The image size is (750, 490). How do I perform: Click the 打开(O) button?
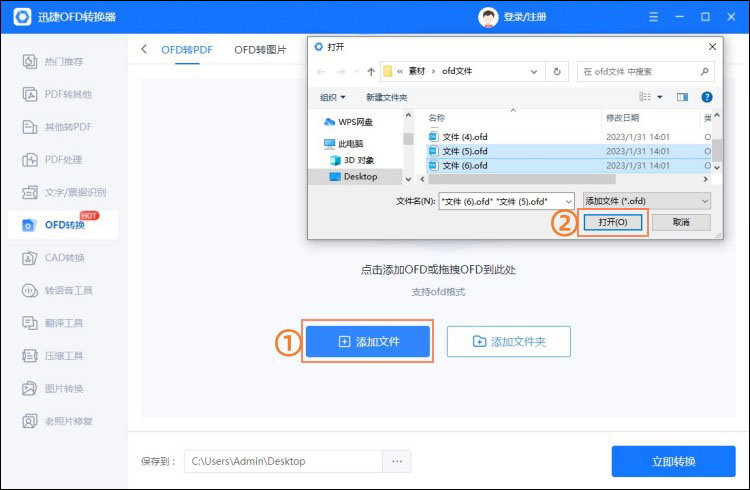pyautogui.click(x=613, y=222)
